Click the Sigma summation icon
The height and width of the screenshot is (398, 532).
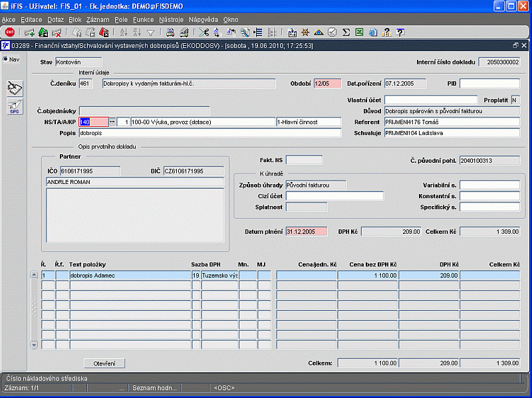346,33
